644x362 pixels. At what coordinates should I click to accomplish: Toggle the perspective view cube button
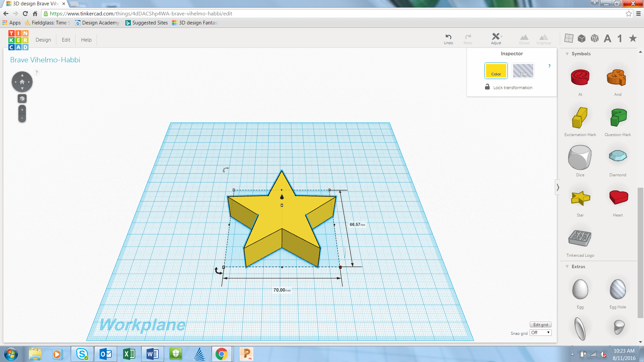point(22,99)
